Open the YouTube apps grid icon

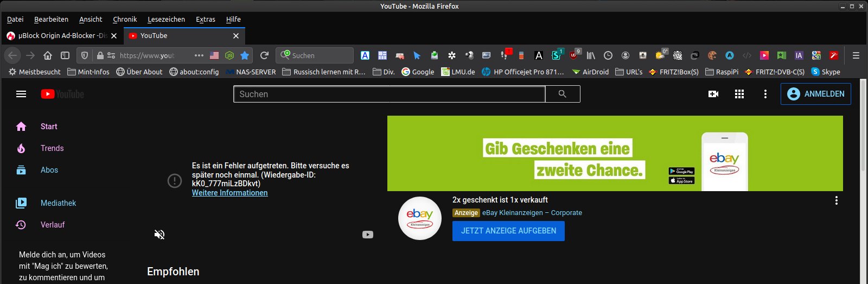pos(739,94)
